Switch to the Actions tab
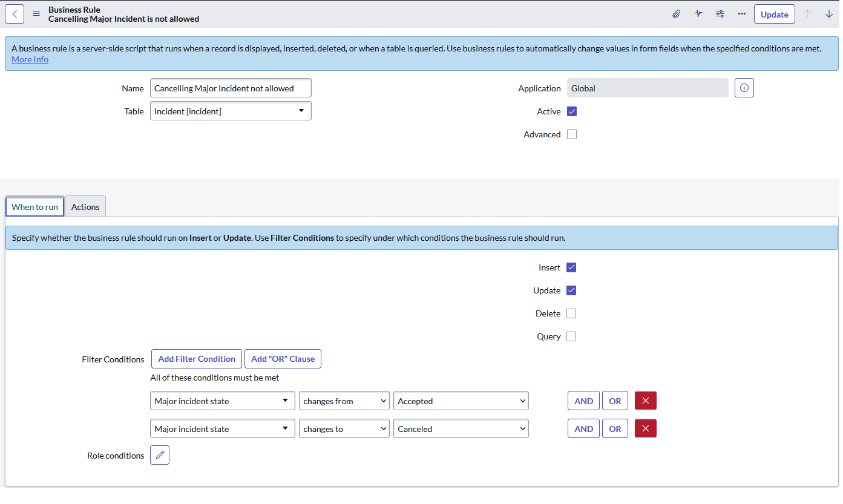843x504 pixels. pyautogui.click(x=85, y=206)
